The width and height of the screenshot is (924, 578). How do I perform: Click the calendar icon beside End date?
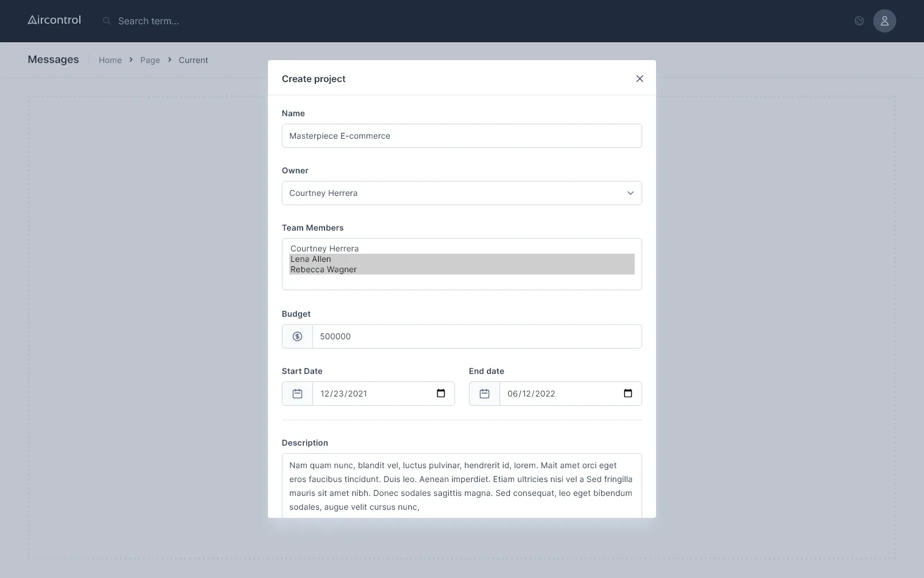click(x=485, y=394)
